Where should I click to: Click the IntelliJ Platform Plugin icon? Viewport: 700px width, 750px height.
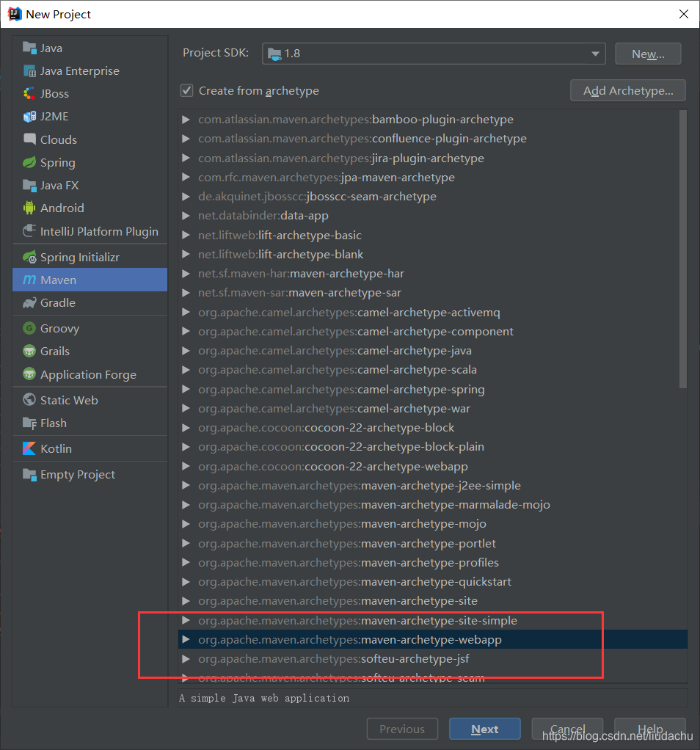coord(29,231)
